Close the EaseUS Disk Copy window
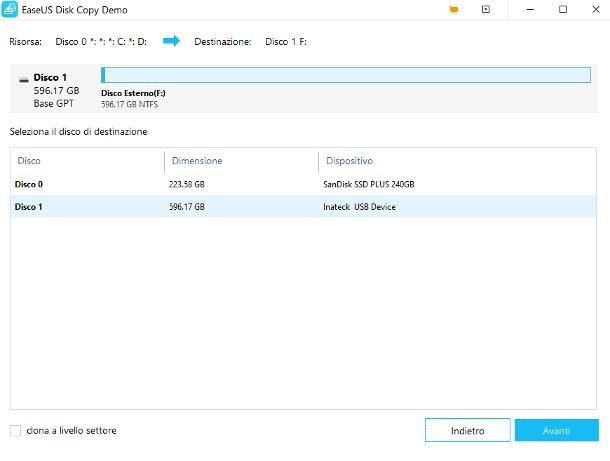 point(596,10)
